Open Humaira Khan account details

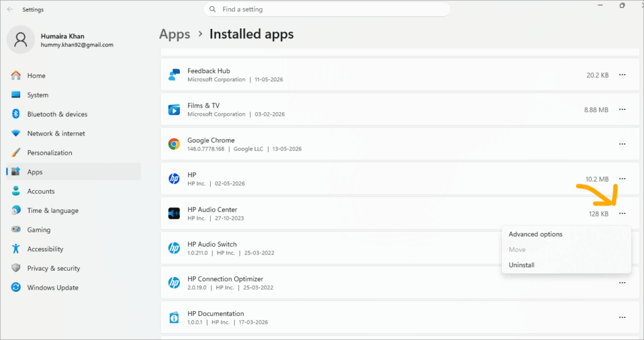62,36
